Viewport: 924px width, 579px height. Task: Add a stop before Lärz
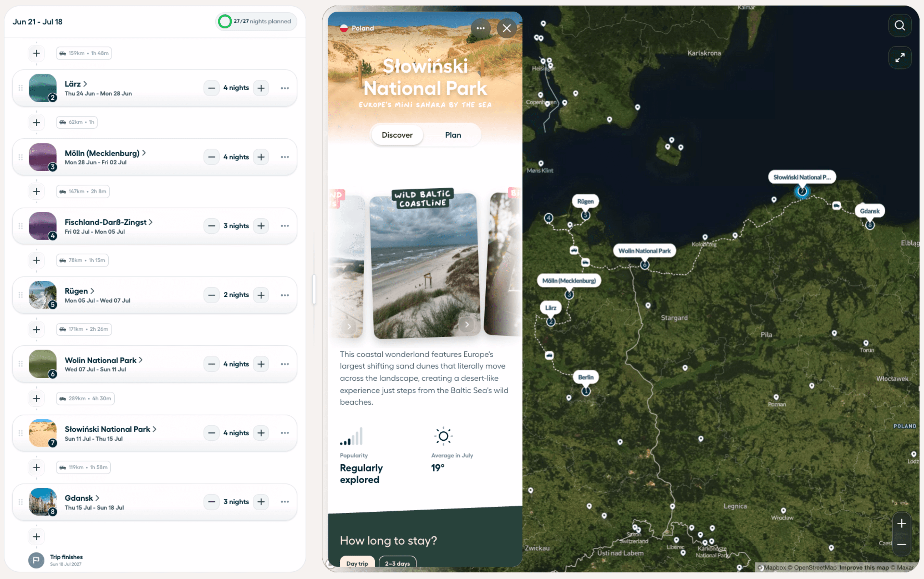coord(36,53)
